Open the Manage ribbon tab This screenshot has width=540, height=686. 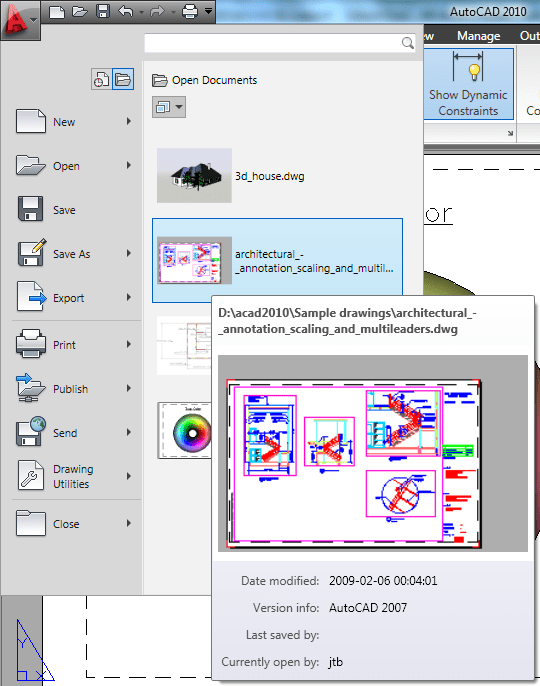(478, 36)
